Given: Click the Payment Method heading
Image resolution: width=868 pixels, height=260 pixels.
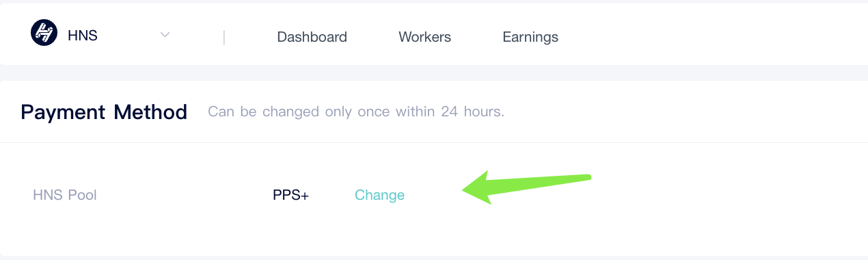Looking at the screenshot, I should click(104, 112).
